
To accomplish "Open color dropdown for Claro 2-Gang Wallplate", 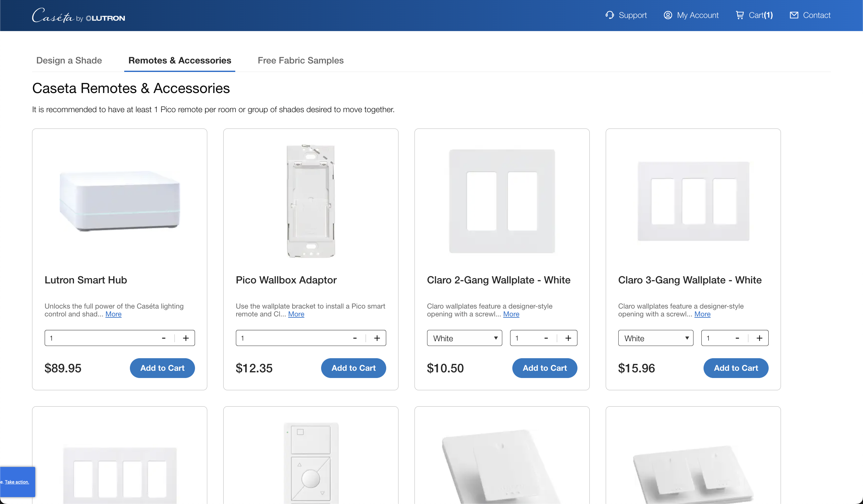I will (x=465, y=338).
